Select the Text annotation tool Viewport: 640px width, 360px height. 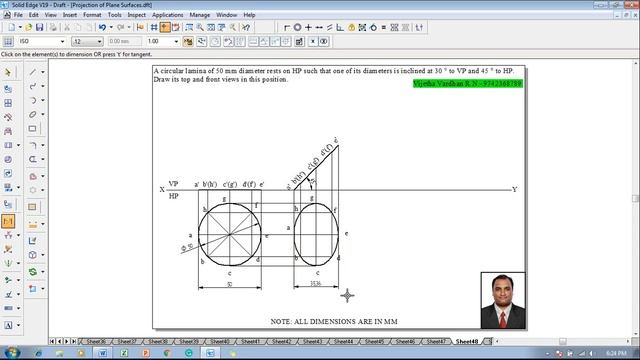click(8, 325)
